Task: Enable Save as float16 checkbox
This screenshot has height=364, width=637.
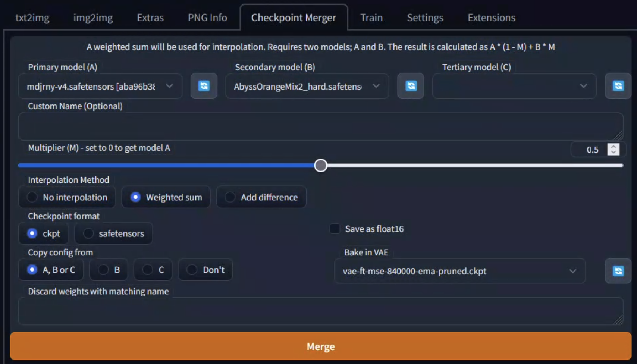Action: 335,229
